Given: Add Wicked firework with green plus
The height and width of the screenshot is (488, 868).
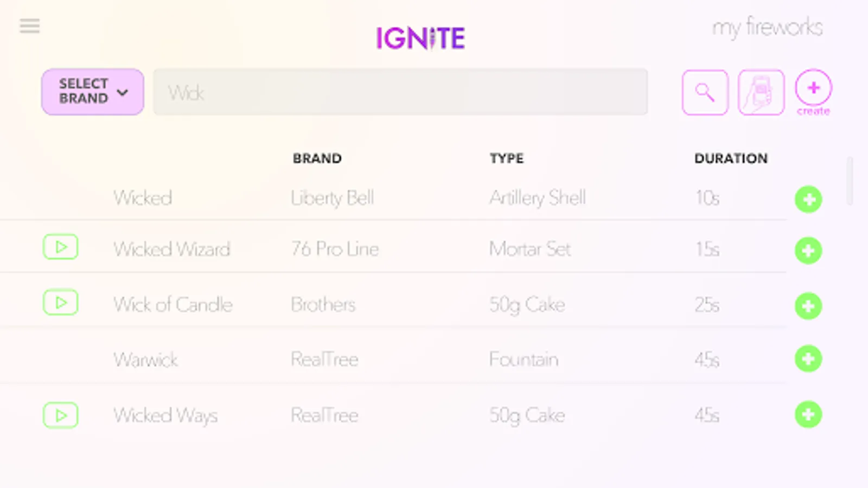Looking at the screenshot, I should click(808, 200).
